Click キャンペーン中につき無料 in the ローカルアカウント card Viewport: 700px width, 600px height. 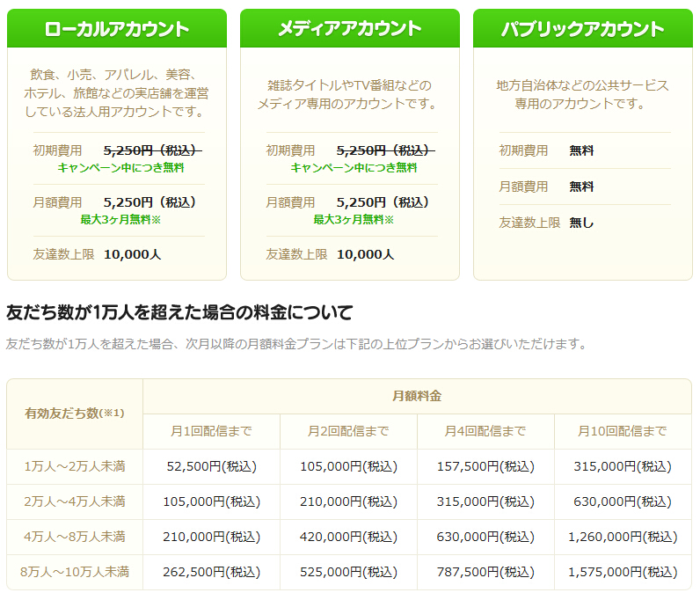click(x=120, y=167)
